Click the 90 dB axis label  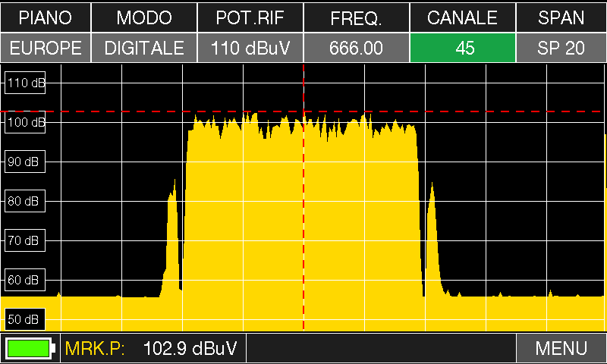pos(25,162)
